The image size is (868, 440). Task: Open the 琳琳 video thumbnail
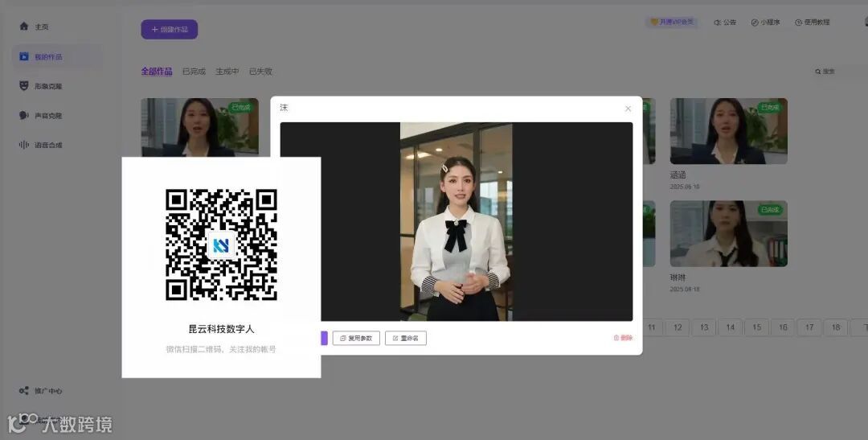(728, 233)
